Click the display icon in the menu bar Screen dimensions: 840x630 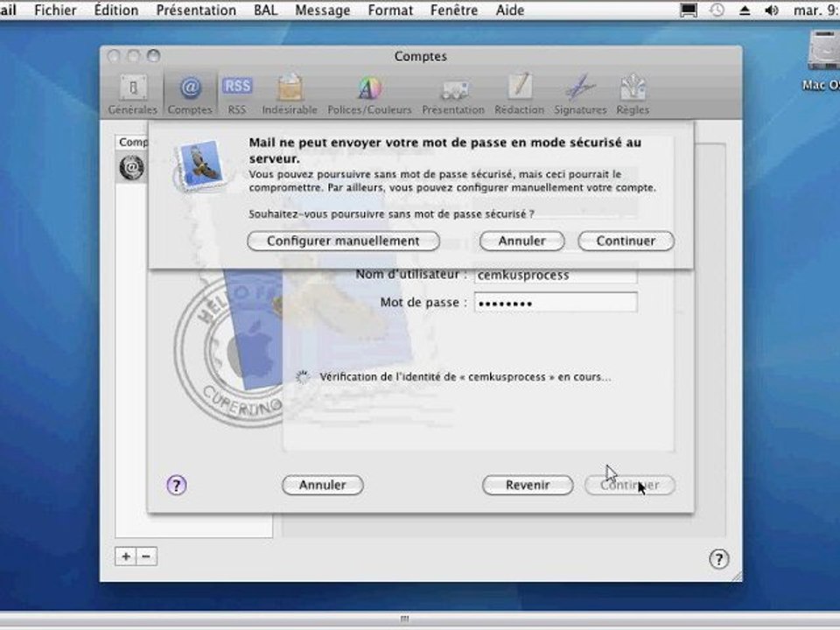tap(689, 10)
